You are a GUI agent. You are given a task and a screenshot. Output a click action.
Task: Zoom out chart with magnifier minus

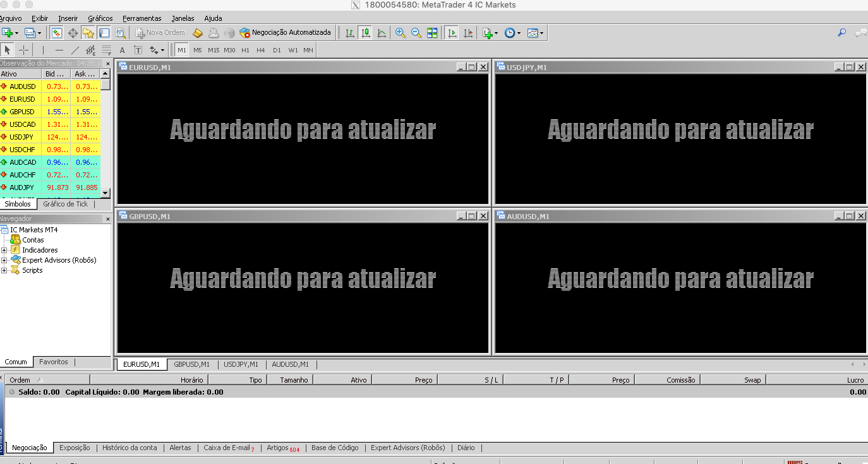click(416, 33)
